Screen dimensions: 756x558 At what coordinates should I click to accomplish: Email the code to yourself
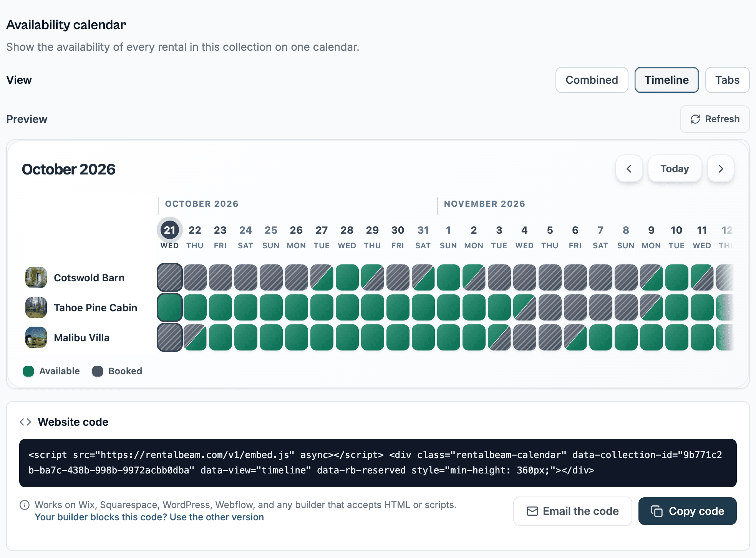click(572, 511)
